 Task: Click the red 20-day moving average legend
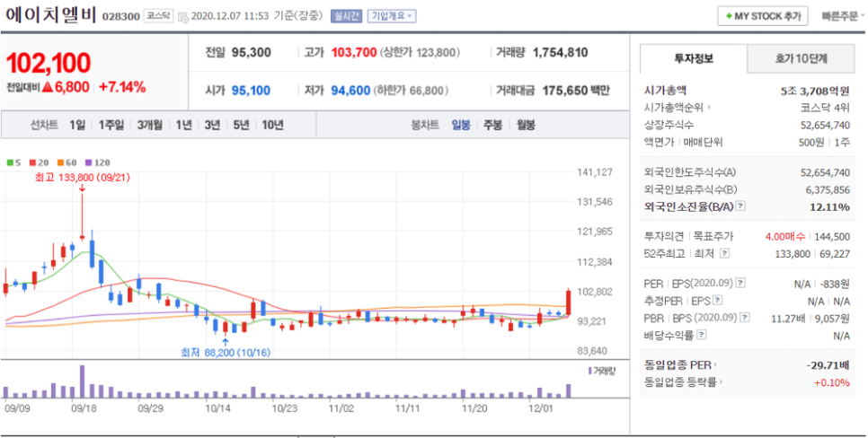point(40,162)
